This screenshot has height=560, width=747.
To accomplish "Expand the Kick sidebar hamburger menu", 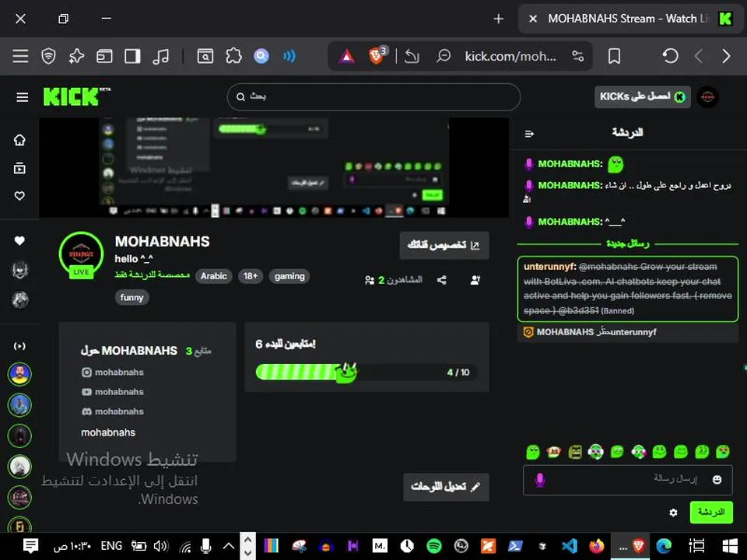I will [x=22, y=97].
